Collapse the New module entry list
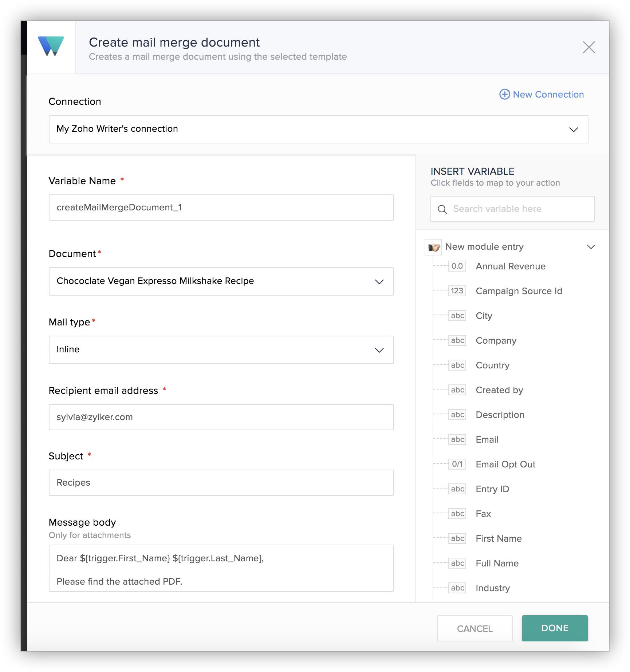Screen dimensions: 630x672 [x=591, y=247]
